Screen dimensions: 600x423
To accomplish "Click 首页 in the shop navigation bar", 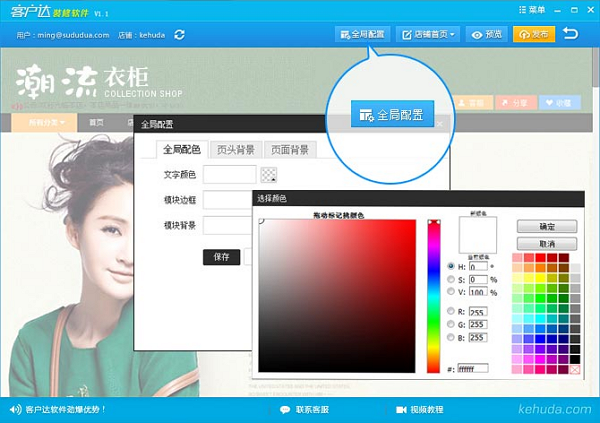I will (96, 122).
